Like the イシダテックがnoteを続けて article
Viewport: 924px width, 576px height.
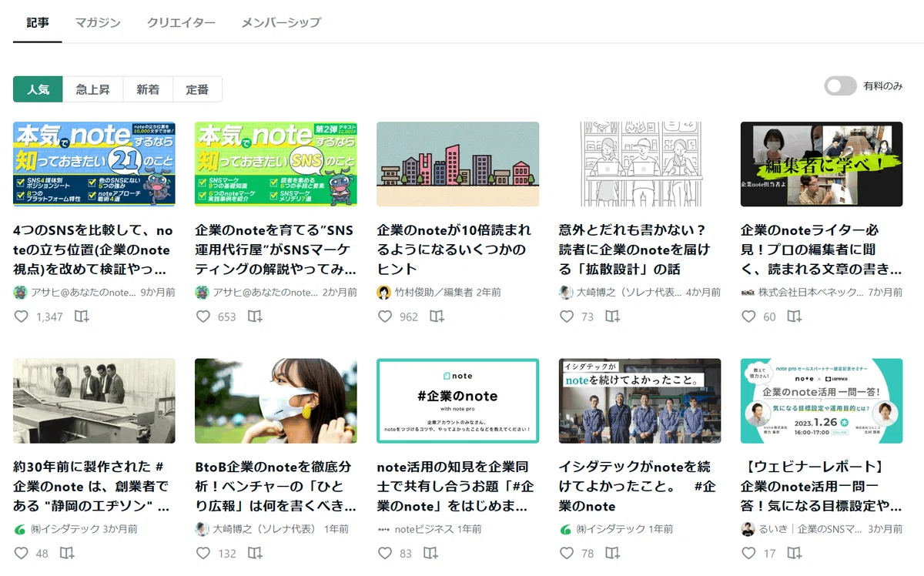[567, 554]
